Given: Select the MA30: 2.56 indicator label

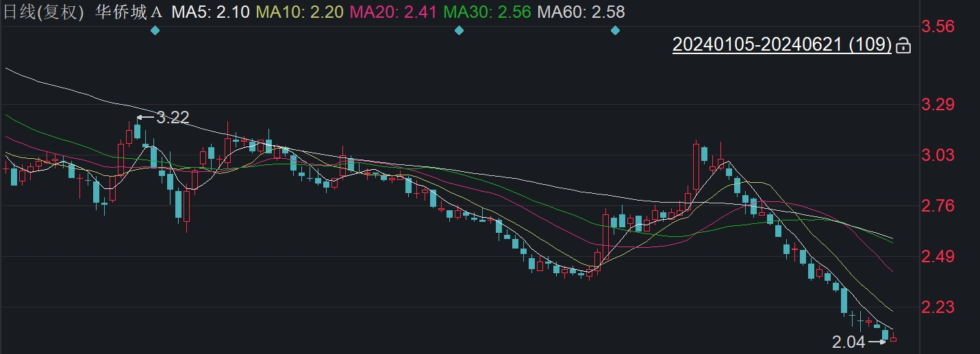Looking at the screenshot, I should tap(488, 12).
